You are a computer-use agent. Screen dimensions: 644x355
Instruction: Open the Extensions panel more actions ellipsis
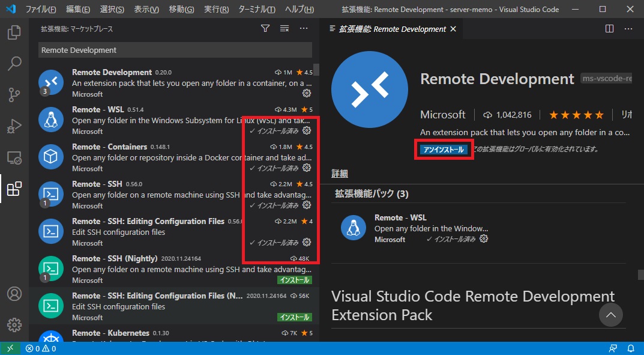304,28
